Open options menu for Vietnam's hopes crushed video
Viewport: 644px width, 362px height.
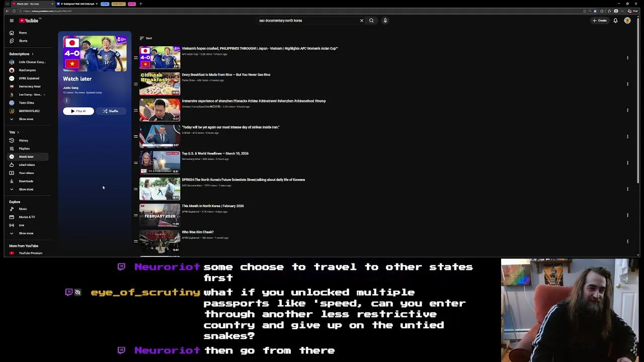tap(627, 58)
